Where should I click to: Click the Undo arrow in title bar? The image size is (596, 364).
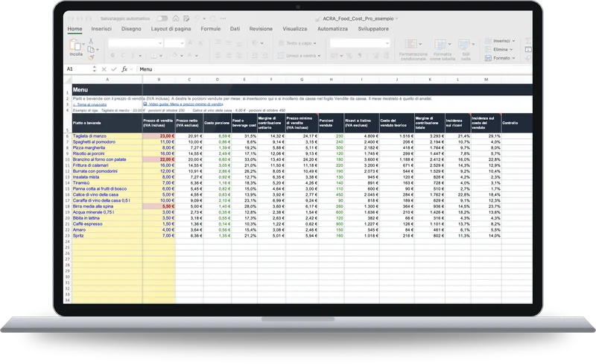pos(197,19)
